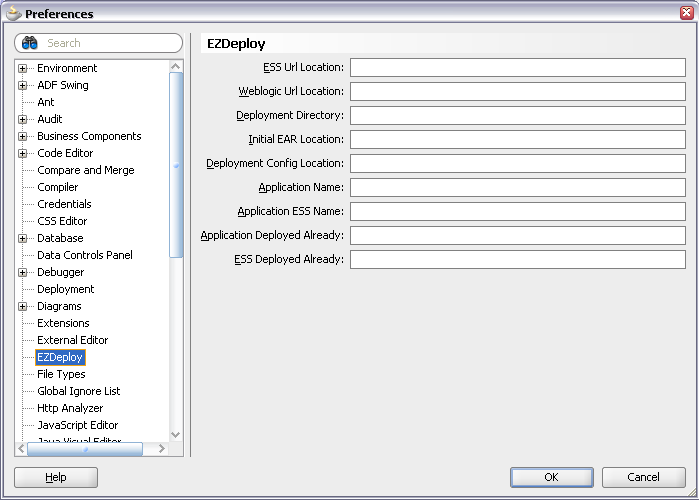The width and height of the screenshot is (699, 501).
Task: Expand the ADF Swing node
Action: click(23, 85)
